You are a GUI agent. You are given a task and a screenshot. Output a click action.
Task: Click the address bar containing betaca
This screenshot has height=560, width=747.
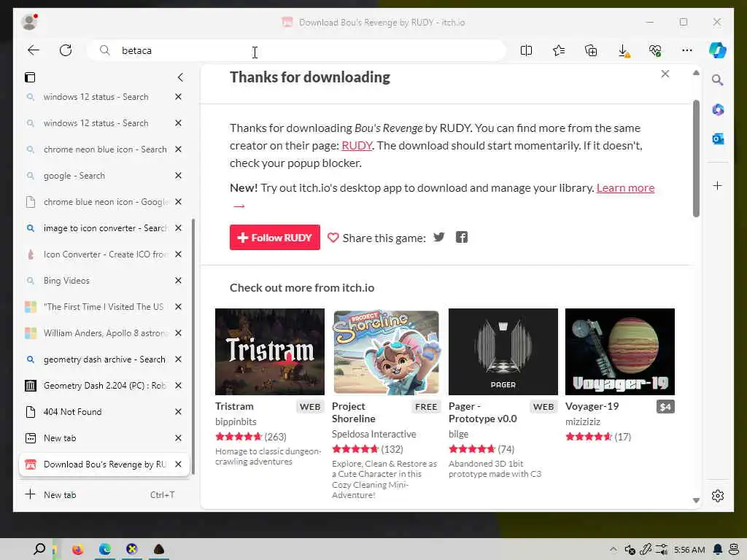(x=295, y=50)
